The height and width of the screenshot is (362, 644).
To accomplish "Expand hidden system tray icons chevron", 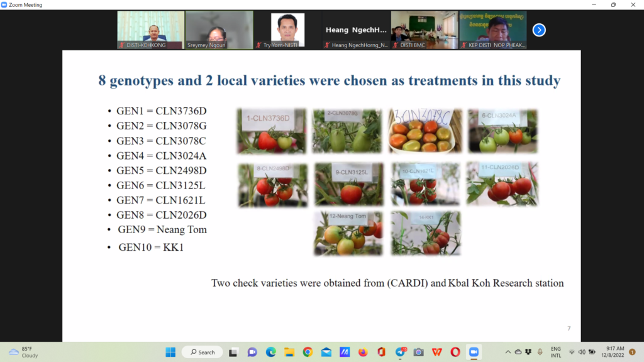I will pyautogui.click(x=508, y=352).
